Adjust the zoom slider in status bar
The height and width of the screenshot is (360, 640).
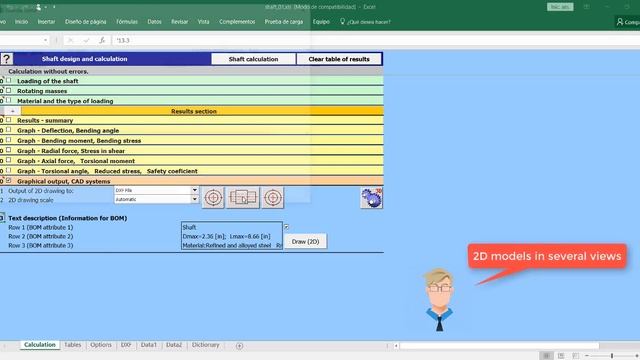612,356
